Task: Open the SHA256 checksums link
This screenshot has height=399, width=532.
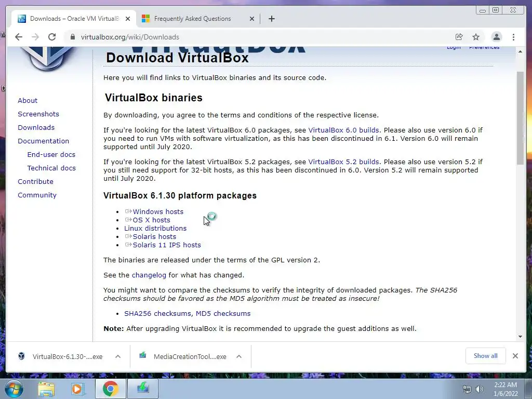Action: [158, 313]
